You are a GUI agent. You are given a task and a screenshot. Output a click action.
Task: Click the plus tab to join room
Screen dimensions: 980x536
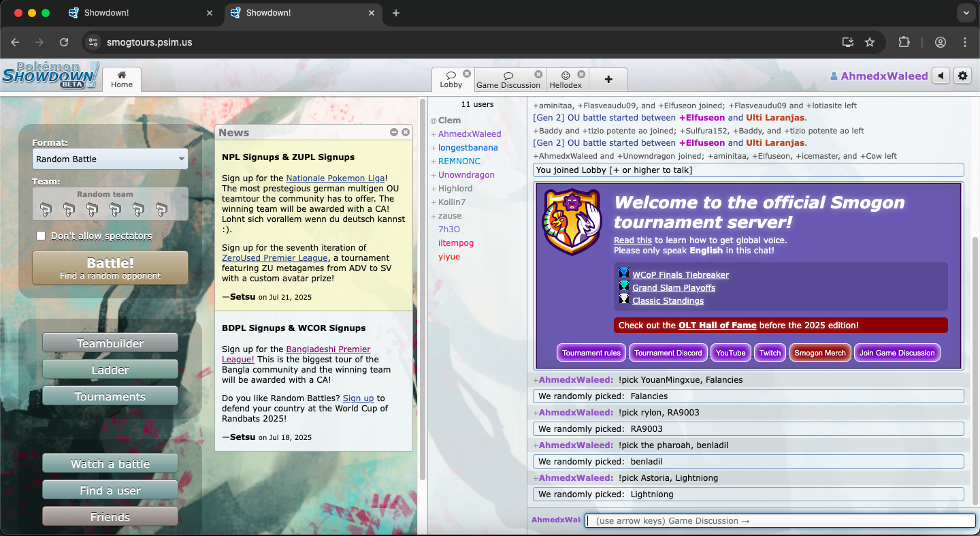(608, 80)
